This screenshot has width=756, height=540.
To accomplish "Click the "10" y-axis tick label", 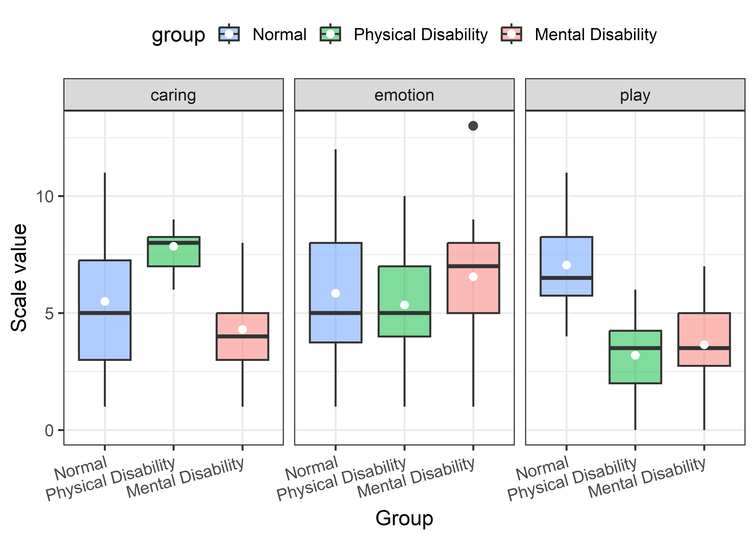I will pos(45,197).
